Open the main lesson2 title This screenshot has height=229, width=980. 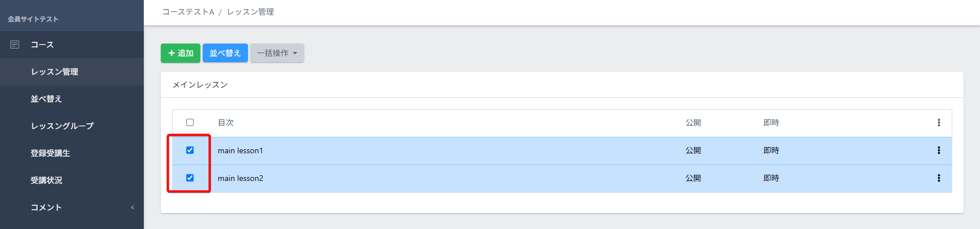pos(241,178)
